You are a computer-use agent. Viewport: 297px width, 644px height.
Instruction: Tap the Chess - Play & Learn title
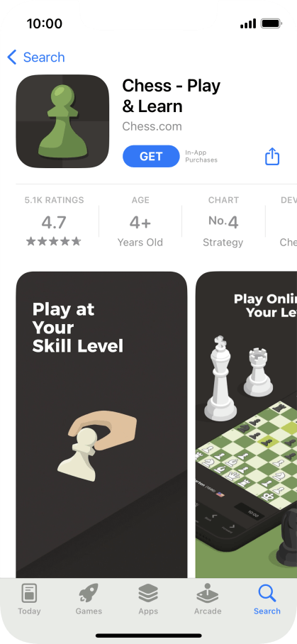(171, 96)
